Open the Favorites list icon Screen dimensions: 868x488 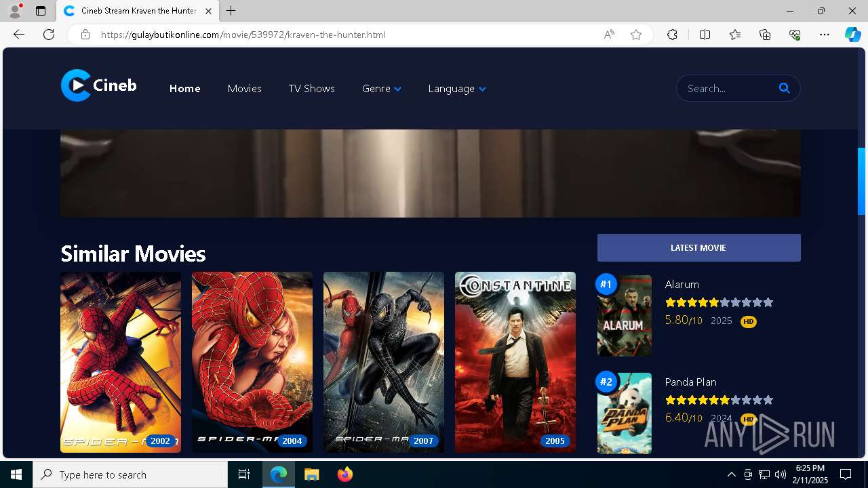click(x=735, y=35)
